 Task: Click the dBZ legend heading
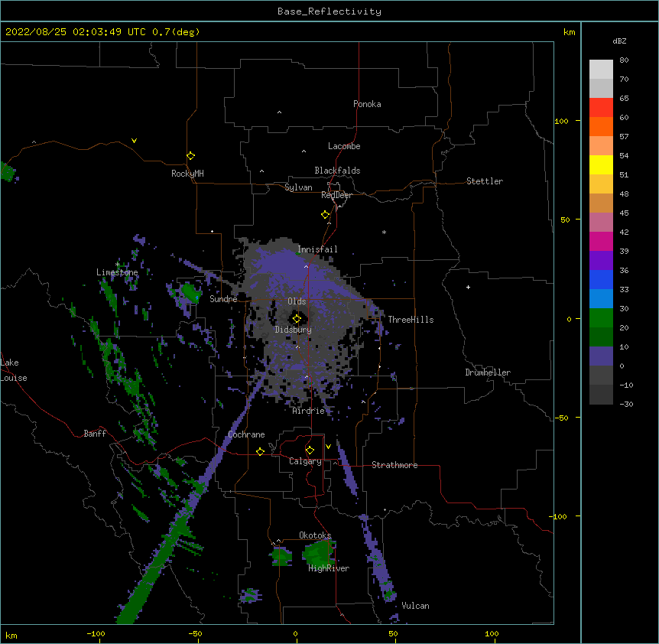[x=619, y=41]
